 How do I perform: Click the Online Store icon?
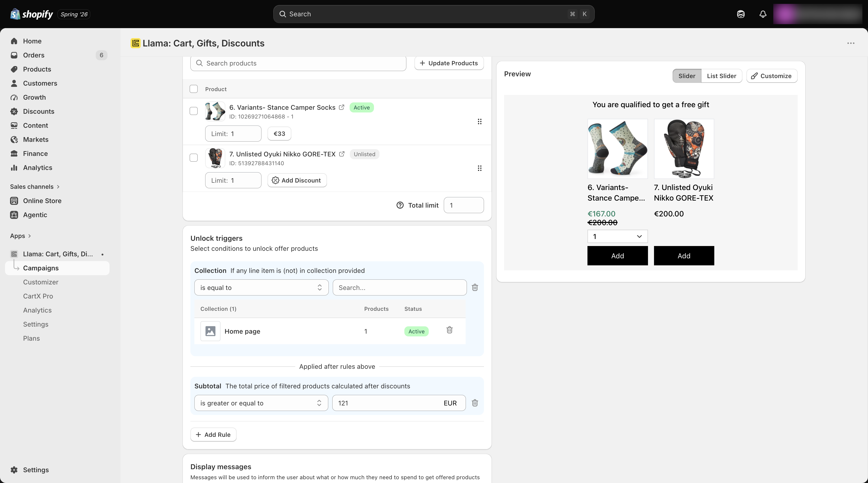(14, 201)
